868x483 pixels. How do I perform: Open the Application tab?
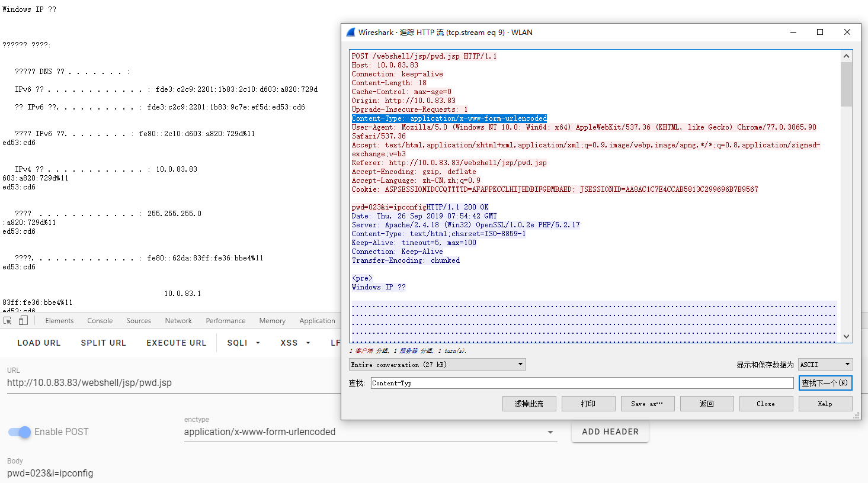(317, 321)
